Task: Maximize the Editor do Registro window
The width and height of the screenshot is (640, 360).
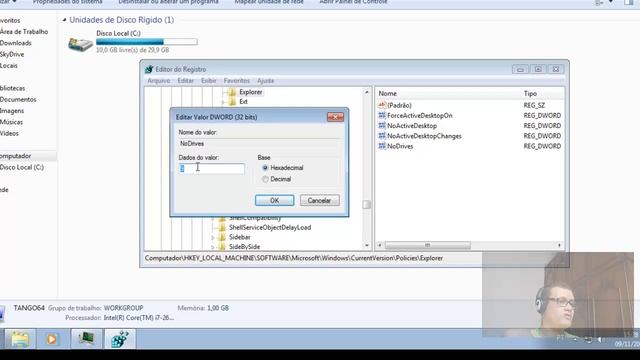Action: (538, 69)
